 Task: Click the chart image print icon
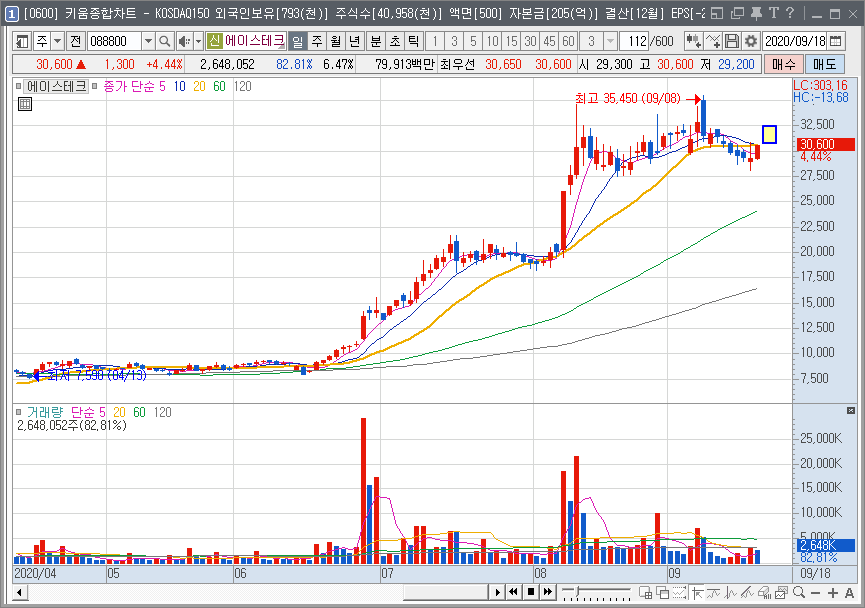pos(781,593)
